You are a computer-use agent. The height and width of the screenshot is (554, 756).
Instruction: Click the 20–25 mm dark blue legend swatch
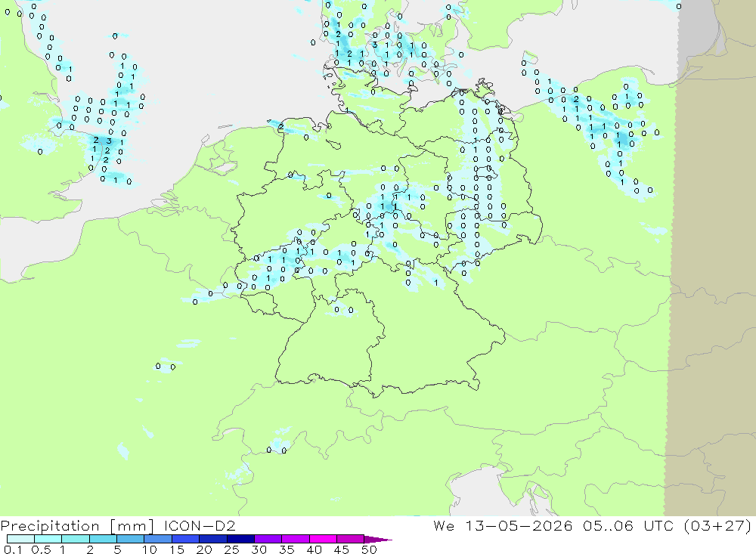[213, 539]
